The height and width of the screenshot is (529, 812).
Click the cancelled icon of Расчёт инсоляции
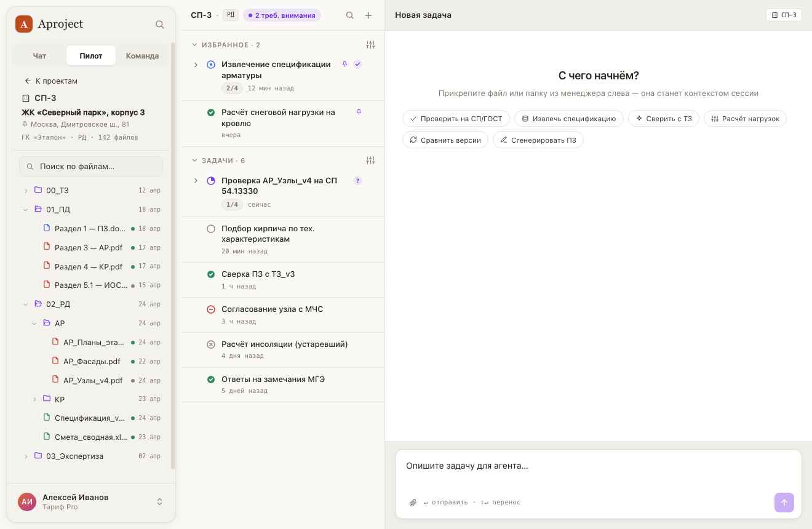click(x=211, y=344)
